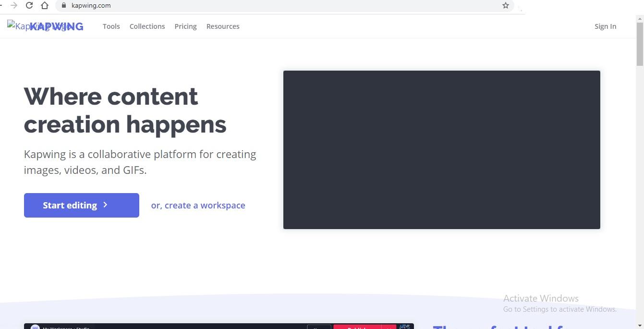Reload the page with refresh icon
Screen dimensions: 644x329
pos(29,5)
